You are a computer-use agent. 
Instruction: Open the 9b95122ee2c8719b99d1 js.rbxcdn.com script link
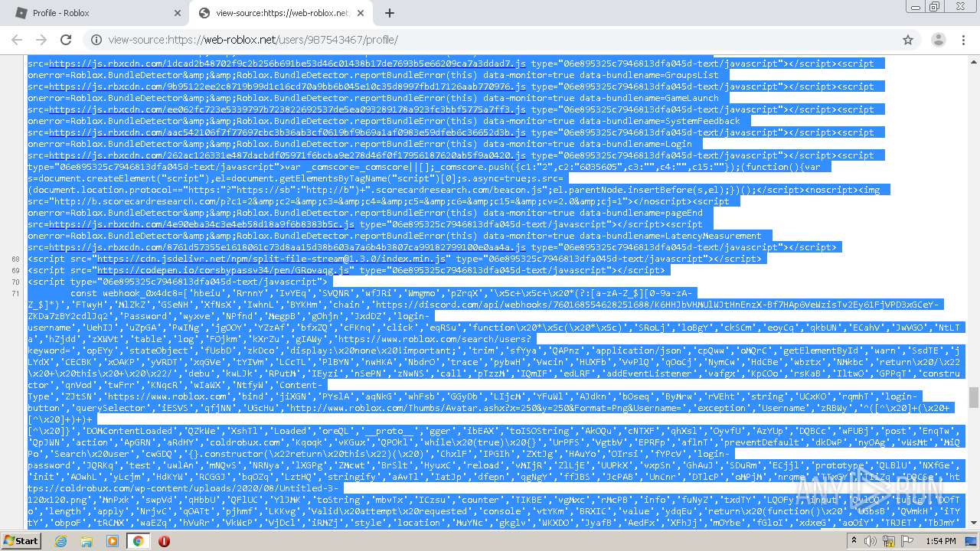pyautogui.click(x=287, y=86)
